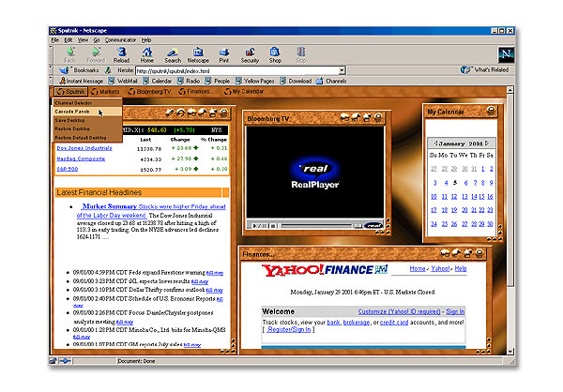The height and width of the screenshot is (392, 563).
Task: Open What's Related panel
Action: [x=485, y=70]
